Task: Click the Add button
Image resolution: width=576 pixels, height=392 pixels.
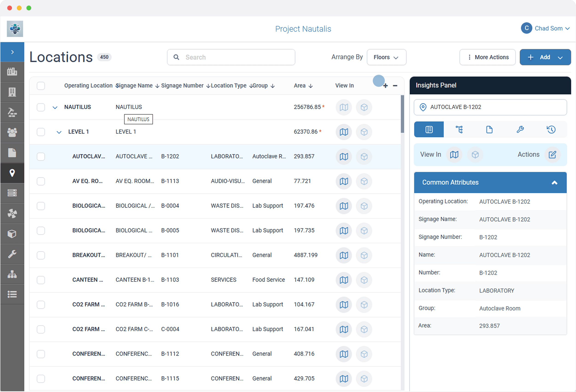Action: click(545, 57)
